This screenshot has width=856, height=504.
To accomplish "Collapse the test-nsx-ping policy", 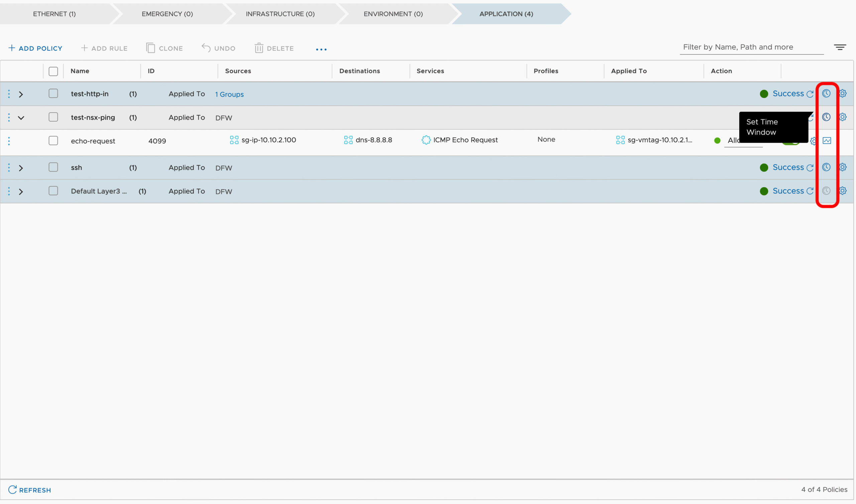I will (x=21, y=118).
